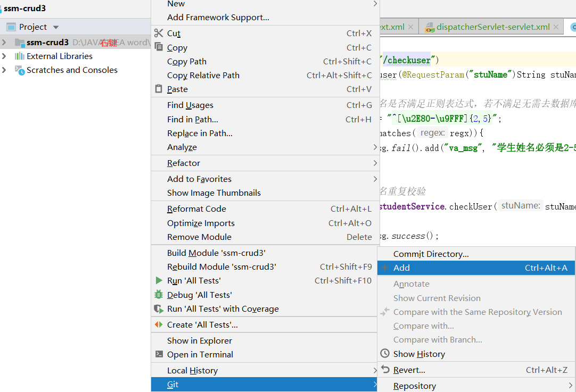Screen dimensions: 576x392
Task: Open the Project view dropdown arrow
Action: click(56, 27)
